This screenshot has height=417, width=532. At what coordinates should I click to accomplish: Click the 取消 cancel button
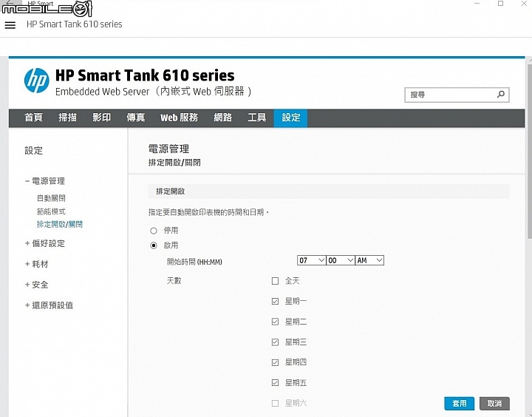click(494, 404)
